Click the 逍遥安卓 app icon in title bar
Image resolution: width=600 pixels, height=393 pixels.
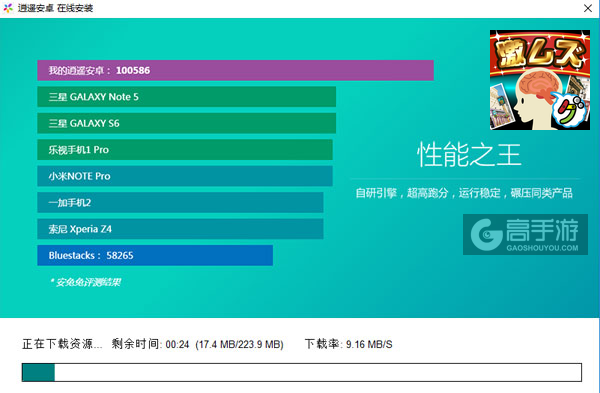coord(8,8)
